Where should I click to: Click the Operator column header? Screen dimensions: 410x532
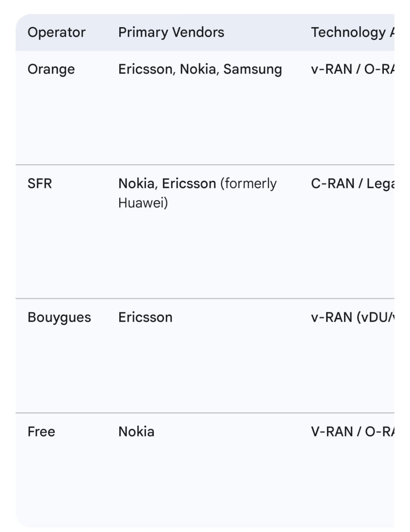[x=56, y=32]
